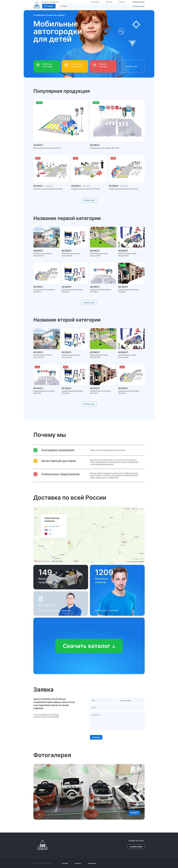Click the Деловые линии transport company link
This screenshot has height=868, width=178.
click(x=54, y=526)
